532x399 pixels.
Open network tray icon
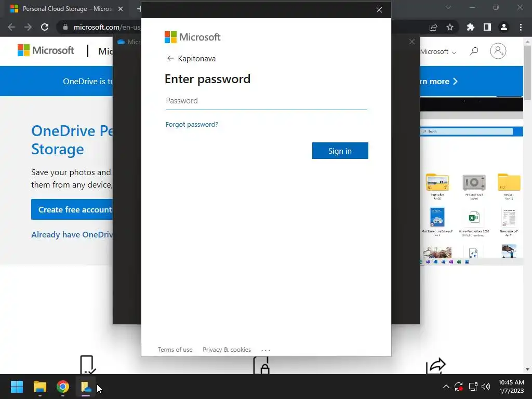473,387
